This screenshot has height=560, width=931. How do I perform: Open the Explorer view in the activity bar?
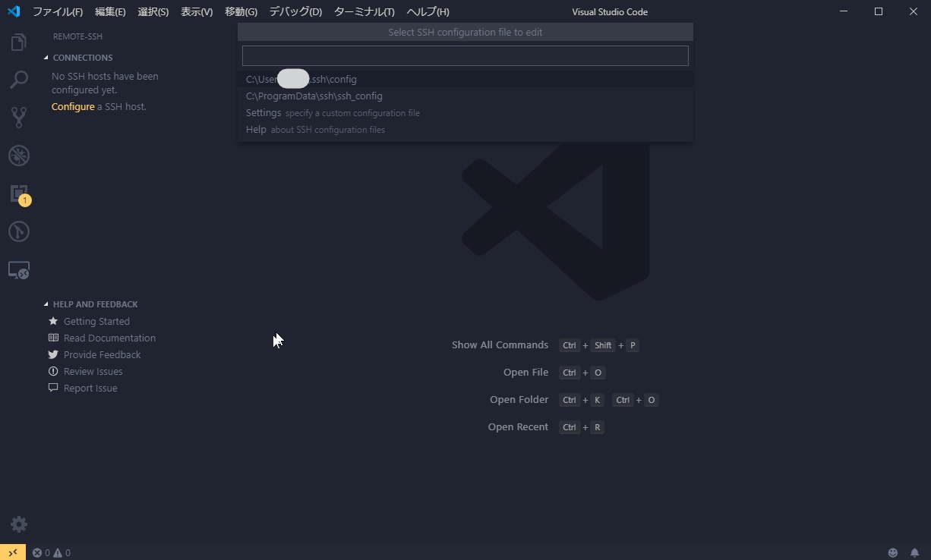18,42
